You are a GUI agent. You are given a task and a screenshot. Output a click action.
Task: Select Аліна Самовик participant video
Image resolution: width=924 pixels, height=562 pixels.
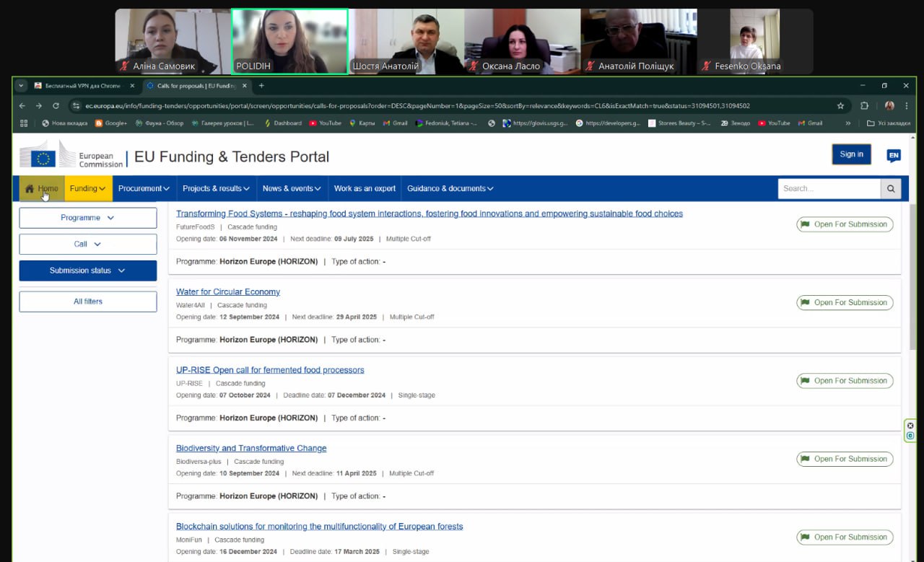tap(173, 41)
